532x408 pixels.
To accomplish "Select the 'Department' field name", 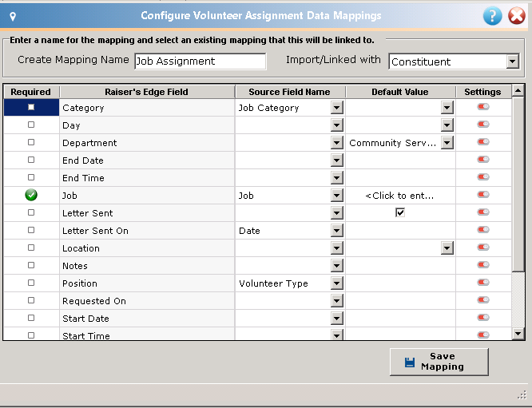I will pyautogui.click(x=89, y=143).
